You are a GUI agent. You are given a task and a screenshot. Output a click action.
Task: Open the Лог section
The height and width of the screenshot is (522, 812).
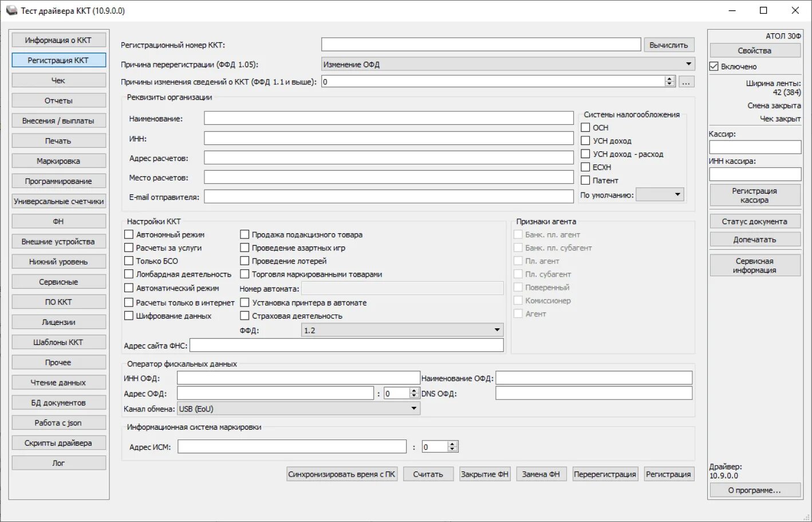(x=58, y=463)
